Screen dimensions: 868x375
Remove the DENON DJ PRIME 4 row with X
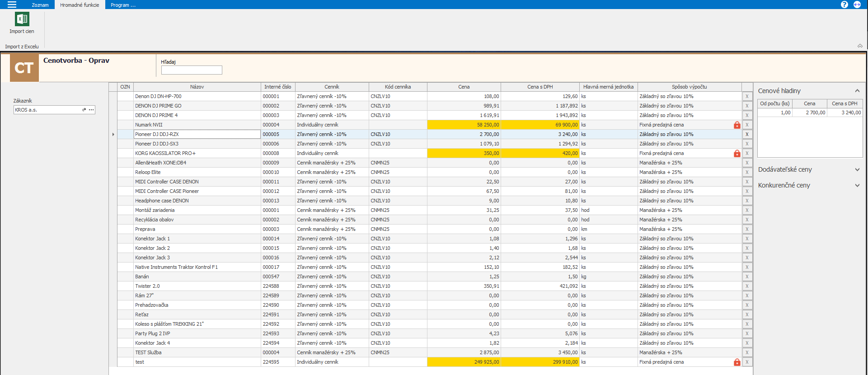pyautogui.click(x=747, y=115)
